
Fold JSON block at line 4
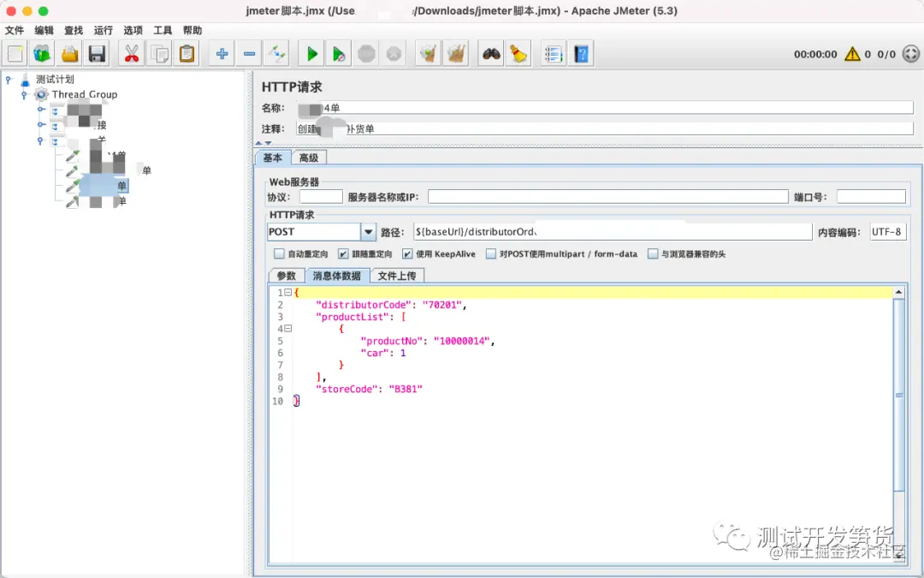tap(288, 329)
